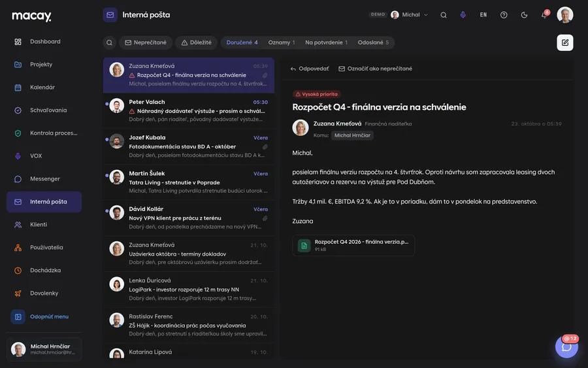Open Lenka Ďuricová LogiPark message
Image resolution: width=588 pixels, height=368 pixels.
click(x=189, y=290)
